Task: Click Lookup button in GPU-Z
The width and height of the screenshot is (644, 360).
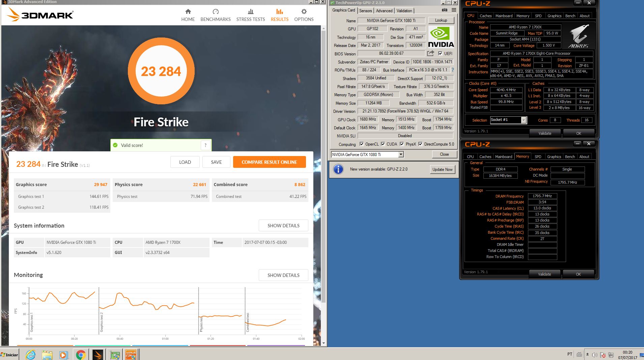Action: pyautogui.click(x=441, y=20)
